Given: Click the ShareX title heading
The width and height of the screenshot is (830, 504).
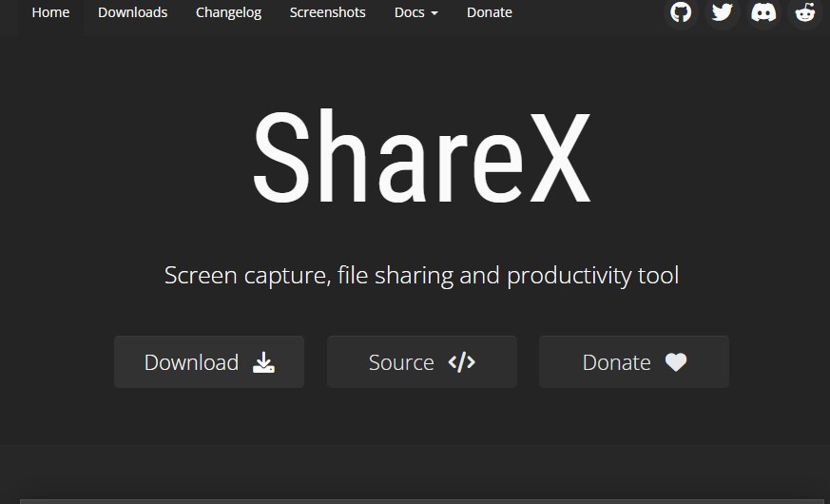Looking at the screenshot, I should (x=422, y=157).
